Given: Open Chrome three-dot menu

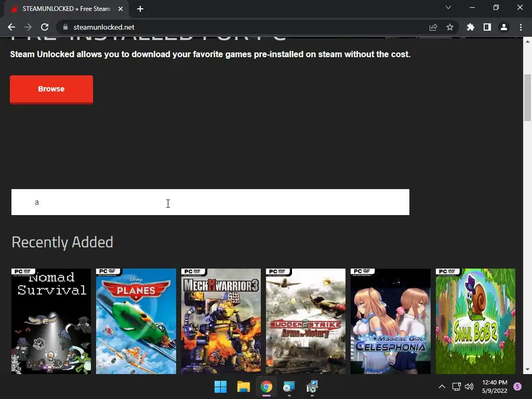Looking at the screenshot, I should [x=521, y=27].
